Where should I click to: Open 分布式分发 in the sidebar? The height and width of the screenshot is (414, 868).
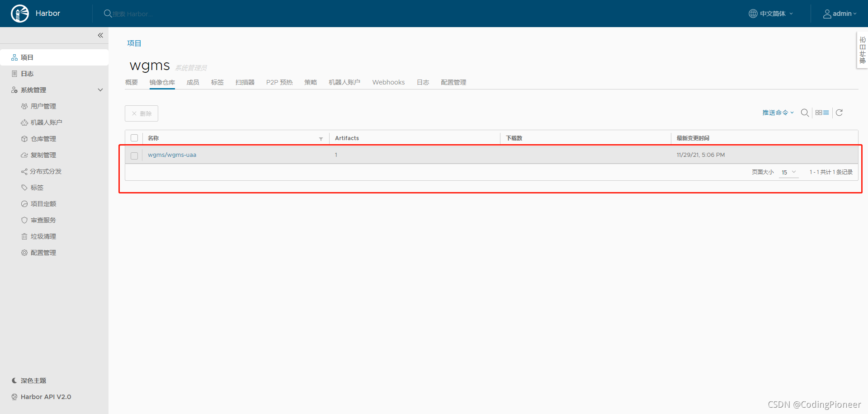(x=46, y=171)
